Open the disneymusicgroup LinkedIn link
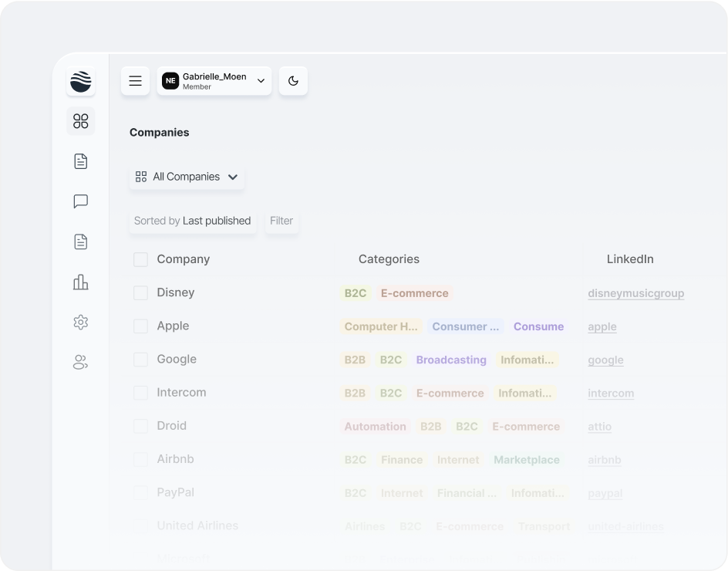Viewport: 728px width, 571px height. click(x=635, y=293)
